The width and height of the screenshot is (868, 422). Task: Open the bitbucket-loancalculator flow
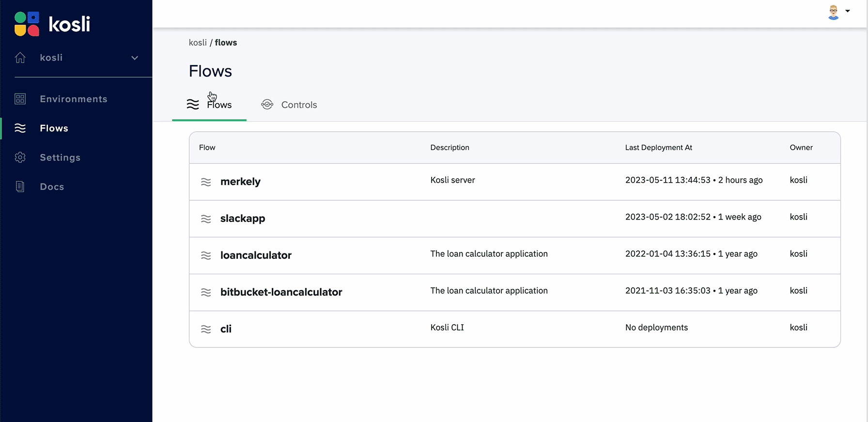point(281,292)
